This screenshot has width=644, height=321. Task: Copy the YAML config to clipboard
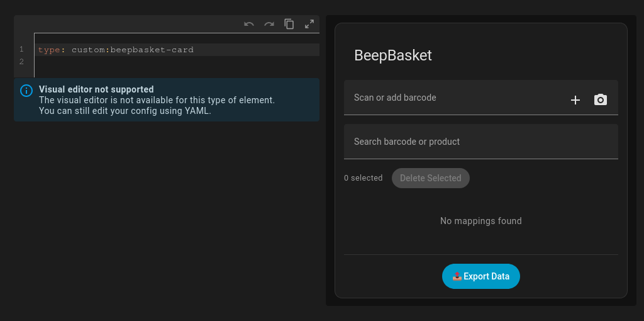(x=289, y=24)
